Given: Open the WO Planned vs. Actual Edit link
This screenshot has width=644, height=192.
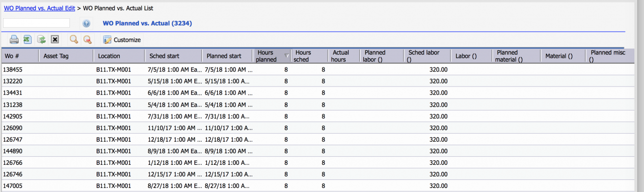Looking at the screenshot, I should pyautogui.click(x=39, y=8).
